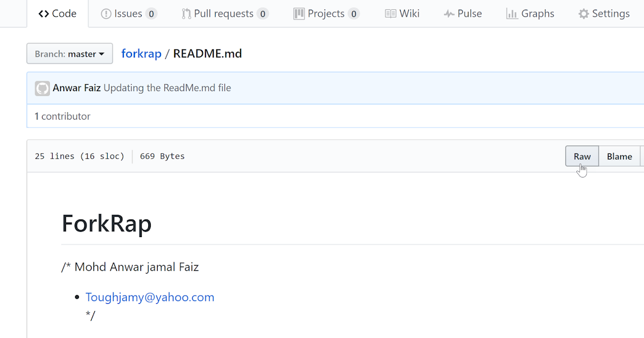Click the Code tab brackets icon

[44, 14]
